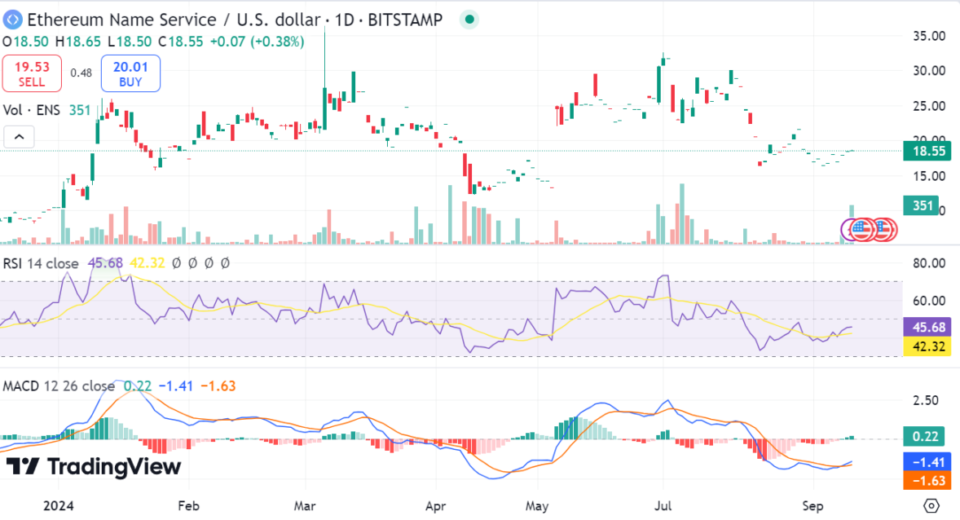
Task: Click the 15.00 price axis label
Action: [x=929, y=176]
